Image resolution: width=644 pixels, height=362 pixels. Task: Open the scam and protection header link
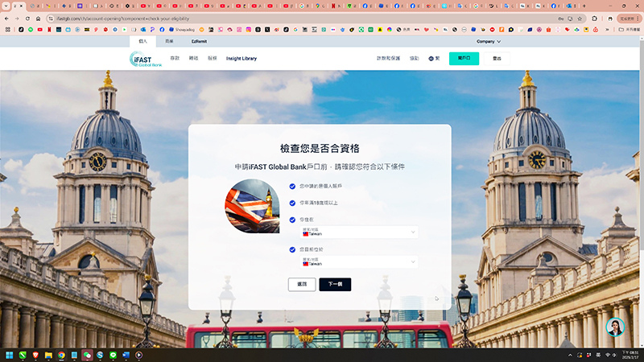389,58
